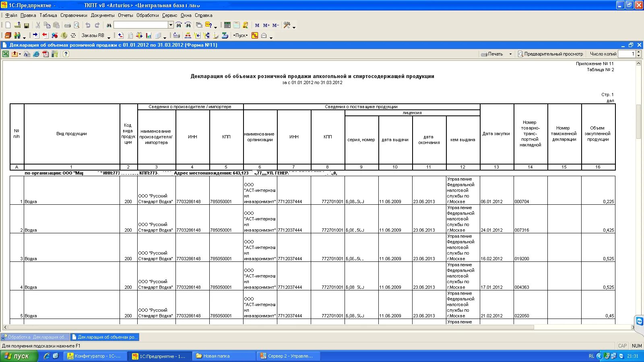Click the open file icon
The width and height of the screenshot is (644, 362).
pyautogui.click(x=17, y=25)
